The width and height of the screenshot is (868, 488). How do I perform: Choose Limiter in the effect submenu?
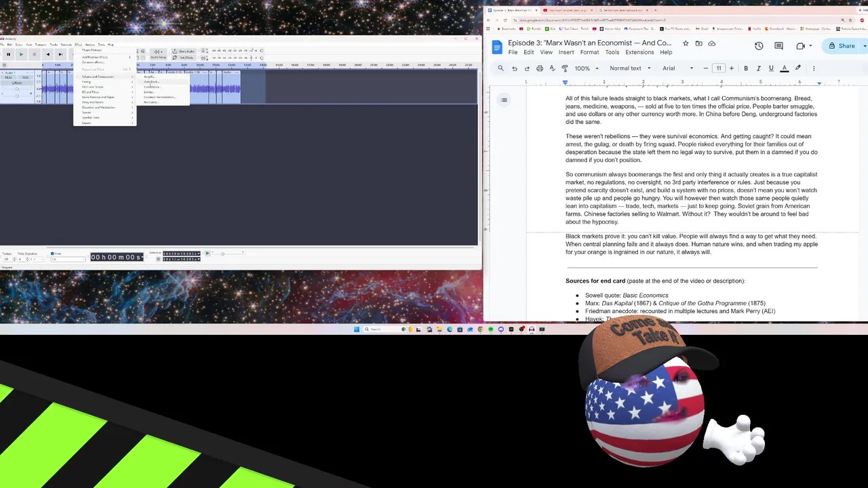pyautogui.click(x=163, y=92)
